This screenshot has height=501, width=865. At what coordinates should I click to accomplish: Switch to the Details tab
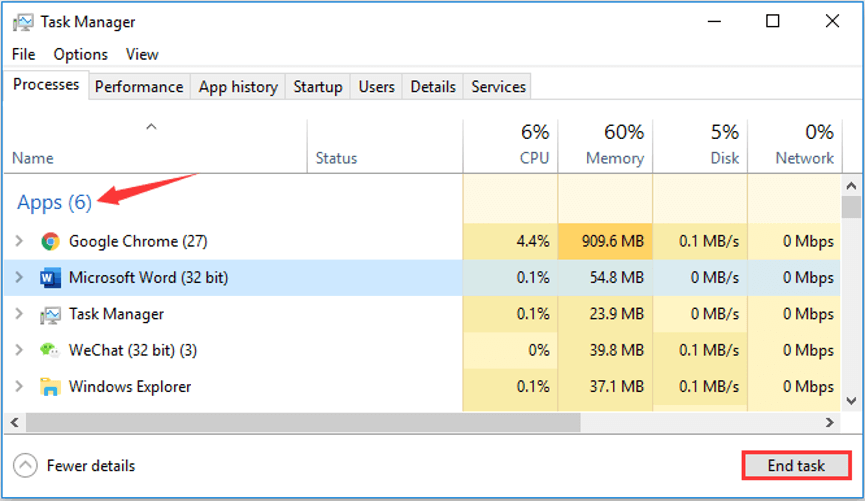(x=433, y=87)
